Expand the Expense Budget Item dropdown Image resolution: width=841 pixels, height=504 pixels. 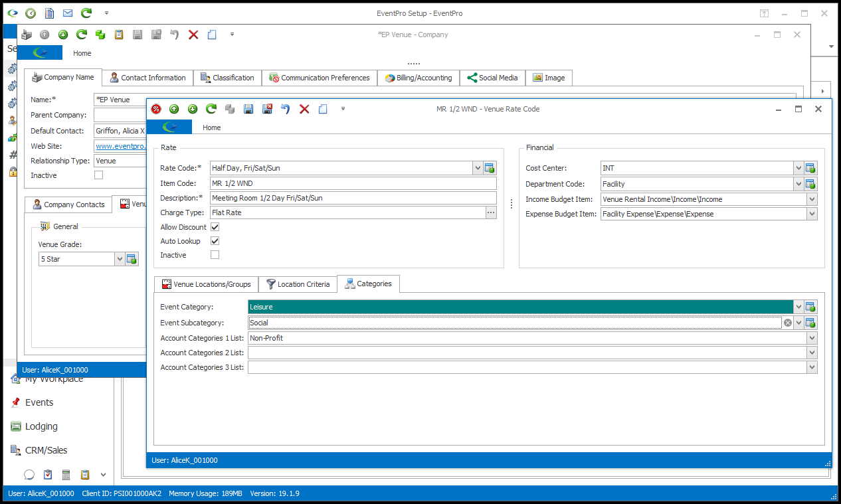pyautogui.click(x=812, y=214)
